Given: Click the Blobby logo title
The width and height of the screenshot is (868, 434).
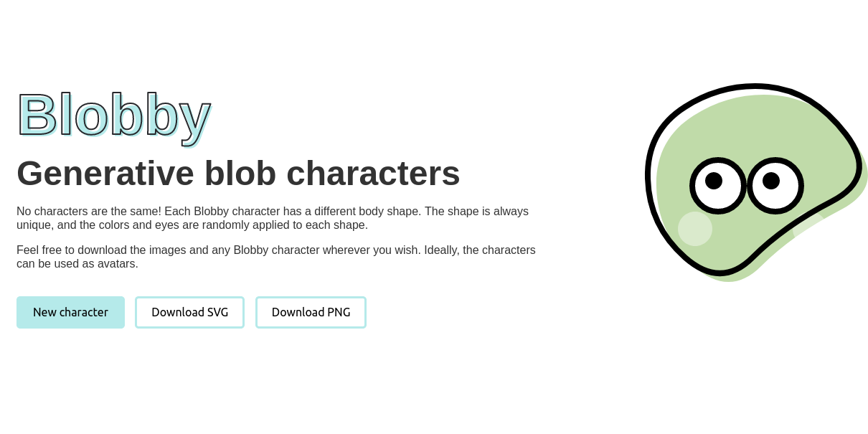Looking at the screenshot, I should click(x=113, y=115).
